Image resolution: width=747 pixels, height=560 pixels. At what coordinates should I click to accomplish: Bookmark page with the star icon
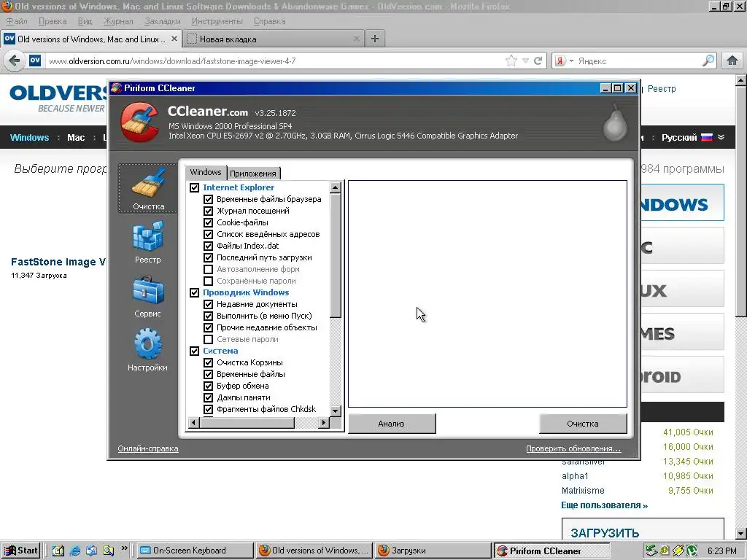tap(511, 61)
